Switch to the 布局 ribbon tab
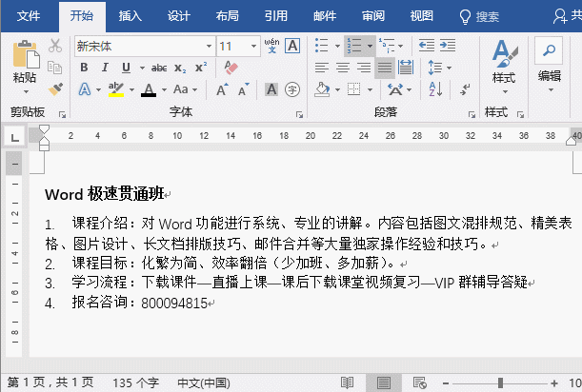 [x=227, y=15]
